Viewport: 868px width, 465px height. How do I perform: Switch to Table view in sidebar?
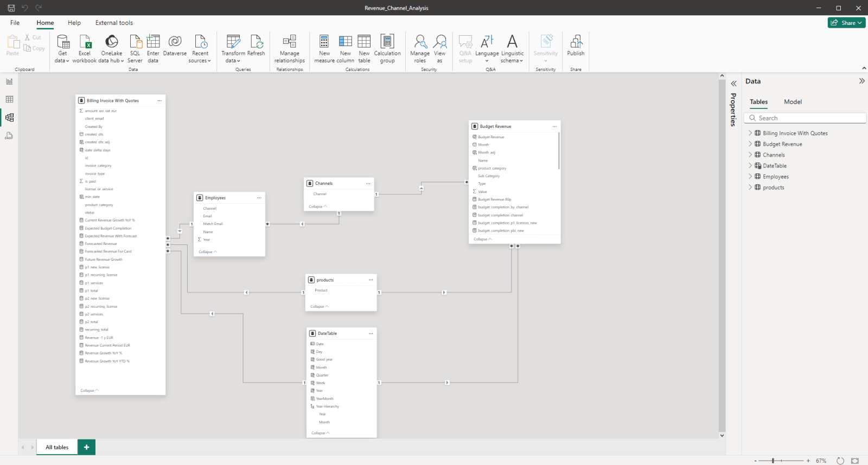(x=9, y=99)
